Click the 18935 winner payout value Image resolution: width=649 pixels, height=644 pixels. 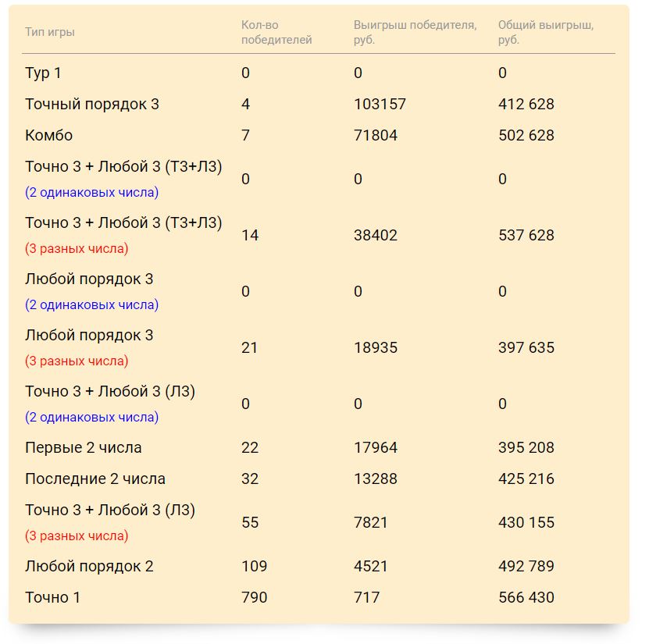(x=376, y=347)
